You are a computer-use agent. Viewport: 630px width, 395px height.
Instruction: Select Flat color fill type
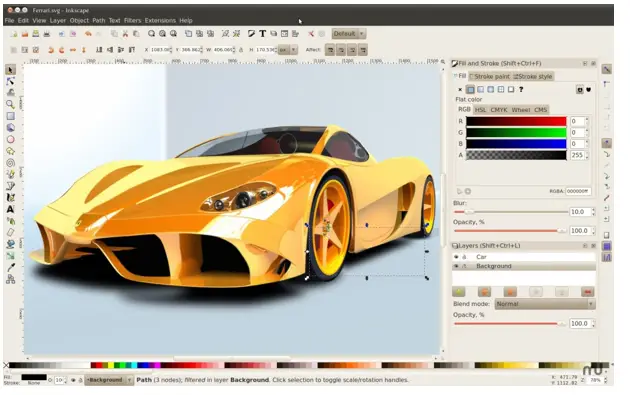(x=470, y=90)
